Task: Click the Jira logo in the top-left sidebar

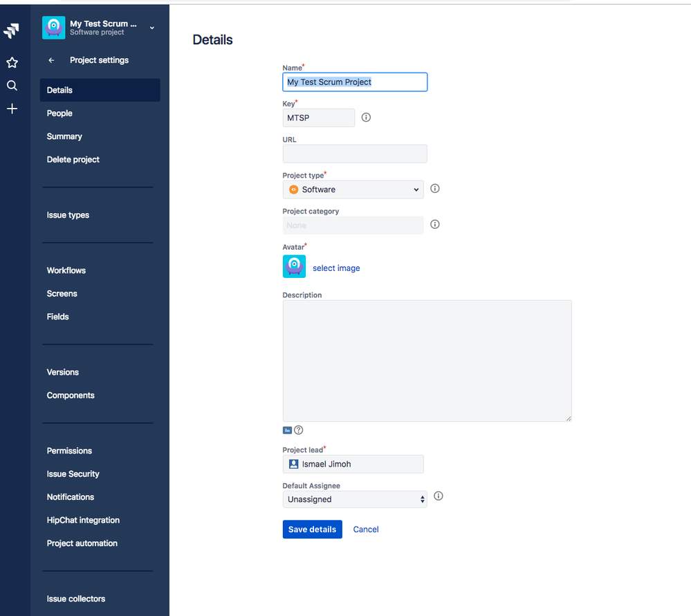Action: pyautogui.click(x=11, y=30)
